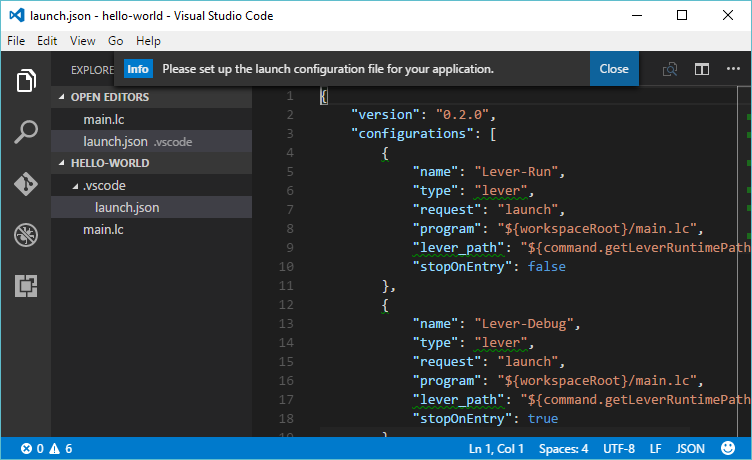Click the find-in-file magnifier icon in editor toolbar
Viewport: 752px width, 460px height.
670,69
